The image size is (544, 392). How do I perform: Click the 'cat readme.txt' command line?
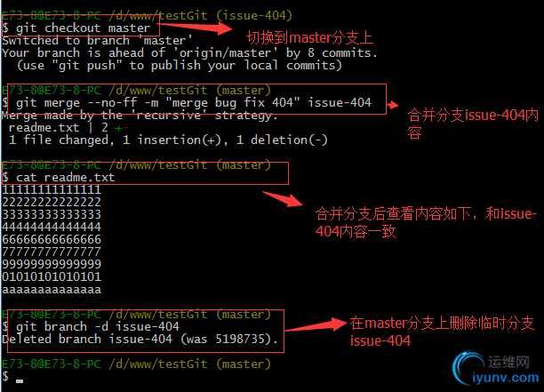59,177
